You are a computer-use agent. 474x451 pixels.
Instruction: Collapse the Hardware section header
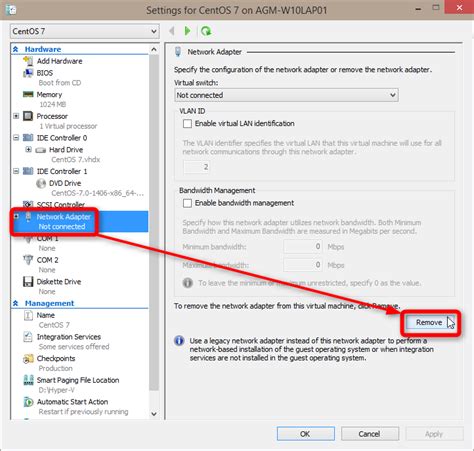click(16, 49)
